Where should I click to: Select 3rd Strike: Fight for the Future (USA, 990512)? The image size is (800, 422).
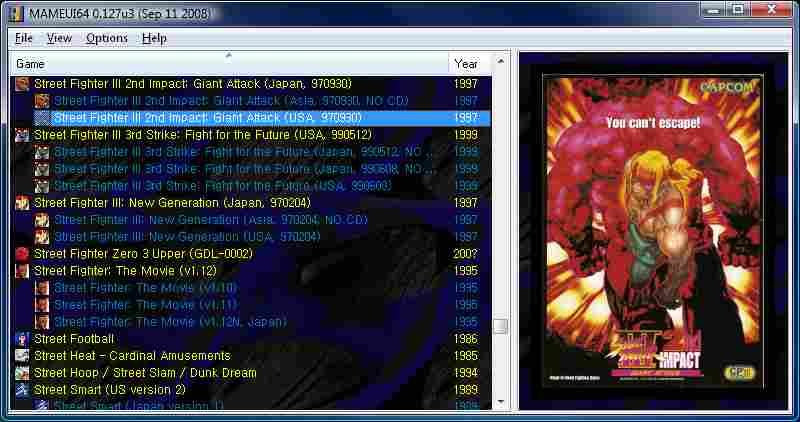[x=203, y=135]
